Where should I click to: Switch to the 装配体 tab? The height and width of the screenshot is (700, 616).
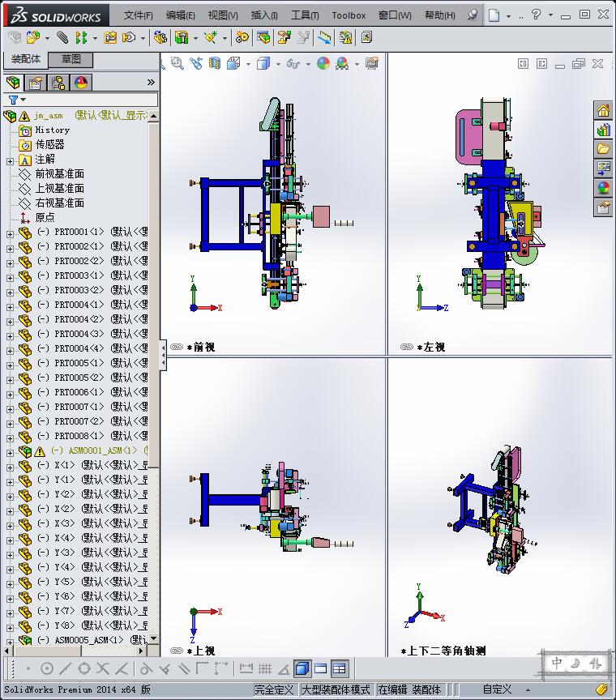(25, 59)
